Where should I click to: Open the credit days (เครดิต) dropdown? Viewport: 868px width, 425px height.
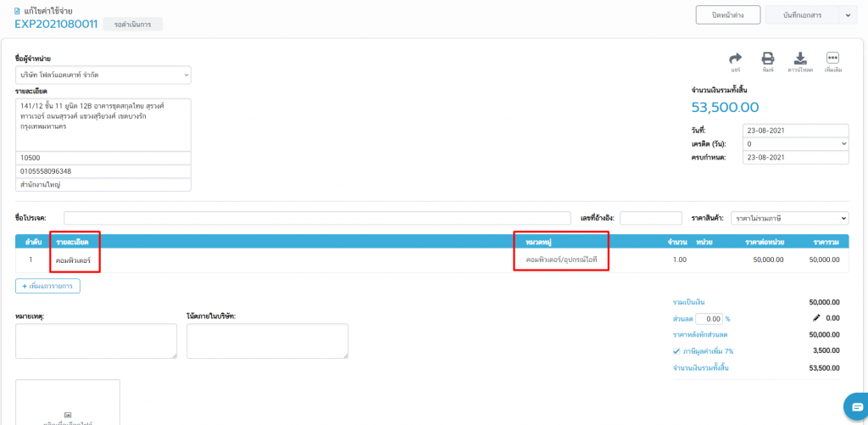[795, 144]
